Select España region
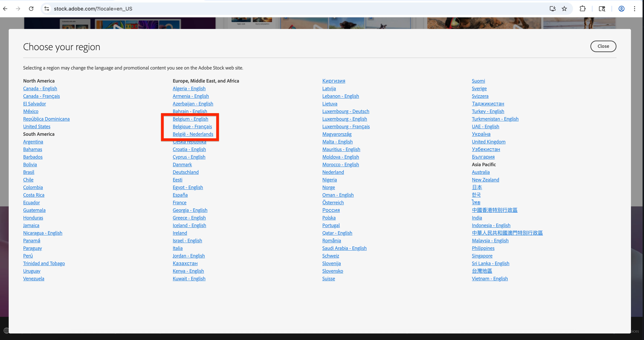The image size is (644, 340). coord(180,195)
